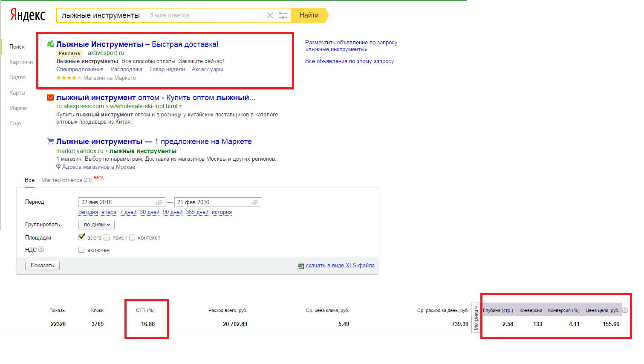Click the Market cart favicon
The width and height of the screenshot is (644, 364).
[x=50, y=141]
